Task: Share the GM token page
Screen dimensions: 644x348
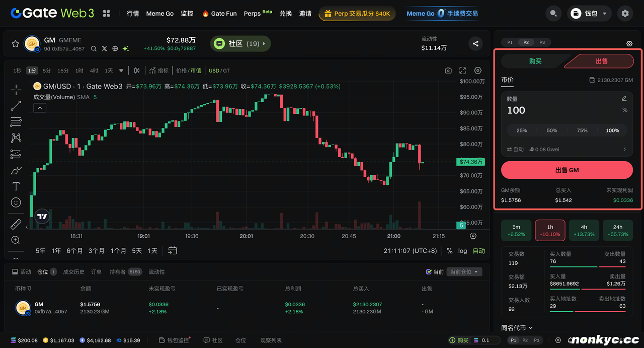Action: 475,44
